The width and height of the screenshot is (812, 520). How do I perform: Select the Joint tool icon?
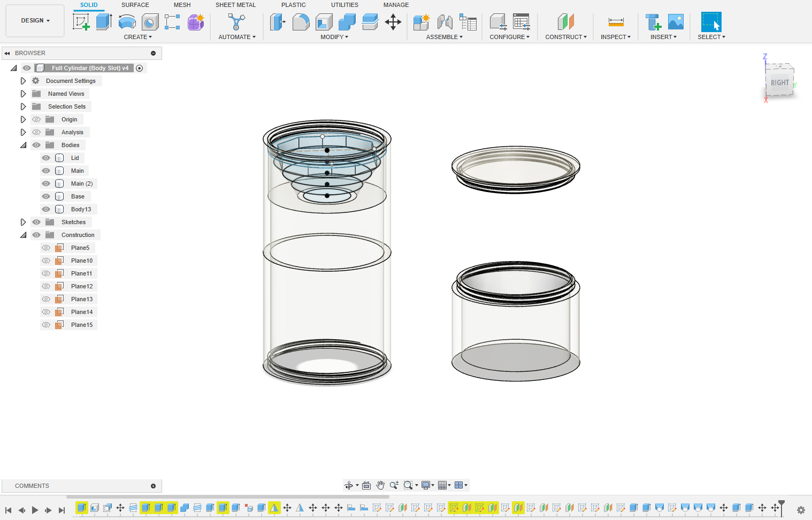tap(445, 22)
